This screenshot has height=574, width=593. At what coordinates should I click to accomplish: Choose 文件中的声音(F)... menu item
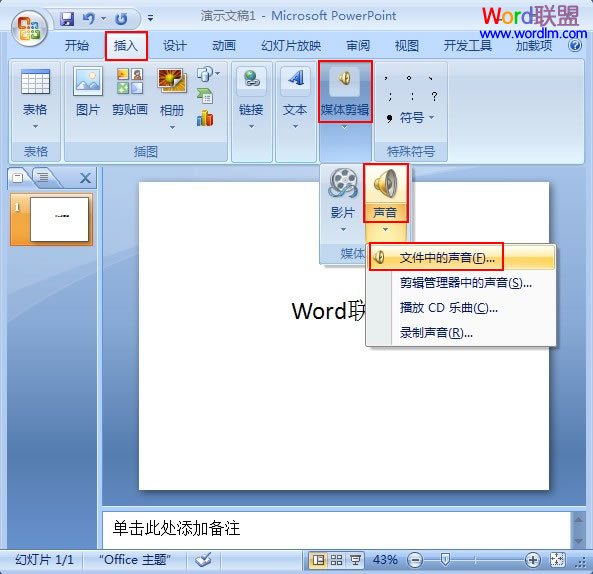coord(461,258)
